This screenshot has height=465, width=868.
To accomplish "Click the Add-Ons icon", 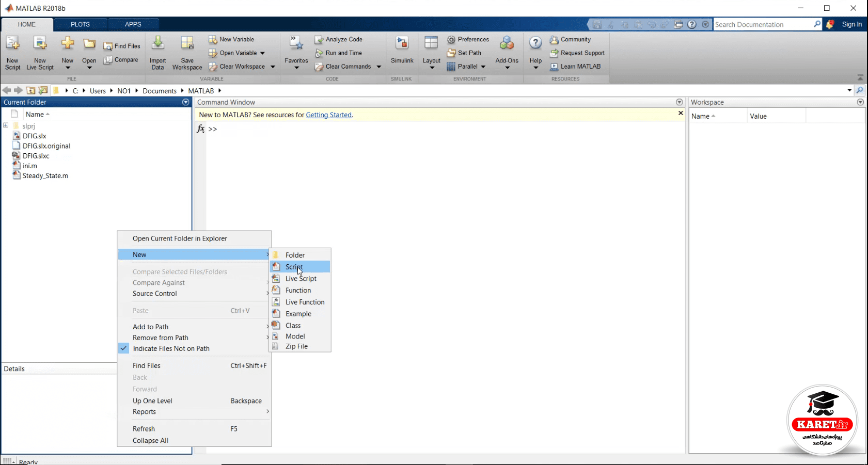I will 507,44.
